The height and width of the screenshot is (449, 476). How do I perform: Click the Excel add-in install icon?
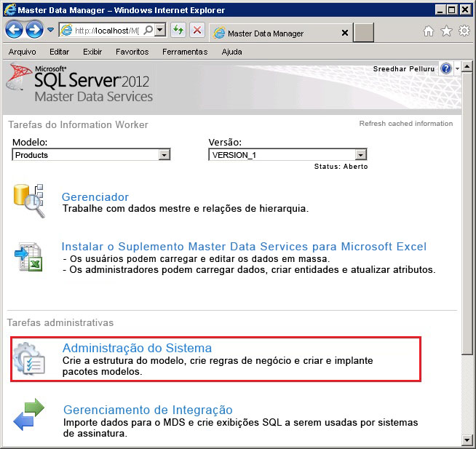point(29,258)
